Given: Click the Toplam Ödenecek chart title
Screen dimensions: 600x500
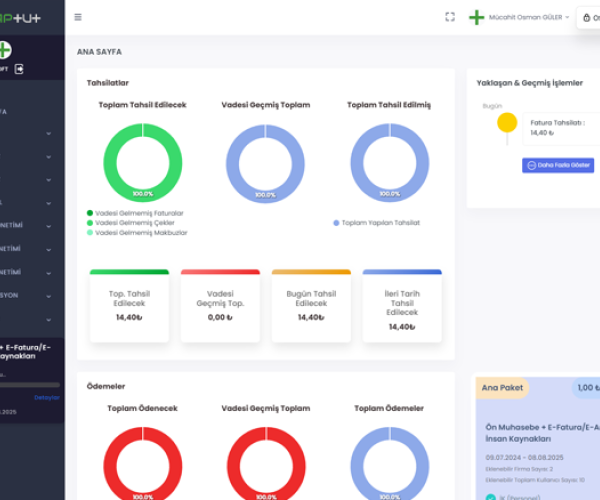Looking at the screenshot, I should (x=142, y=408).
